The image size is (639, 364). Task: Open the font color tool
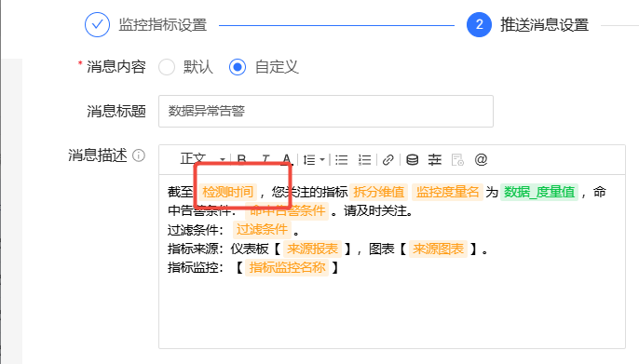pyautogui.click(x=287, y=159)
